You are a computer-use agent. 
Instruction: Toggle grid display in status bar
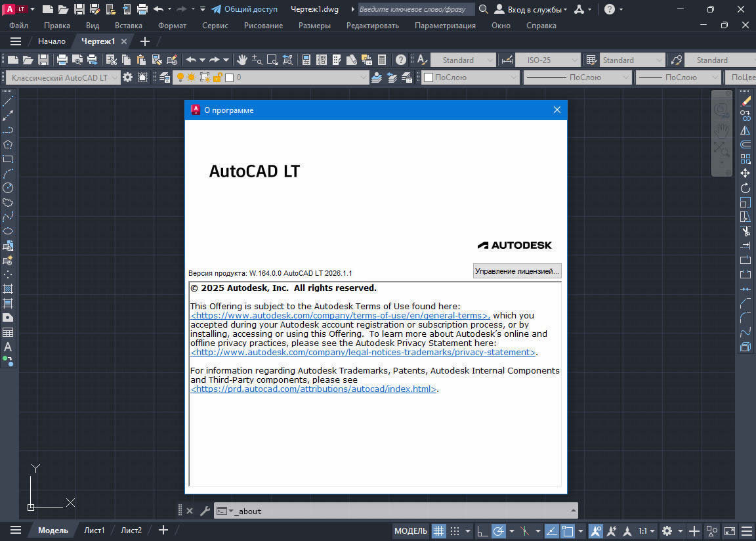tap(438, 530)
